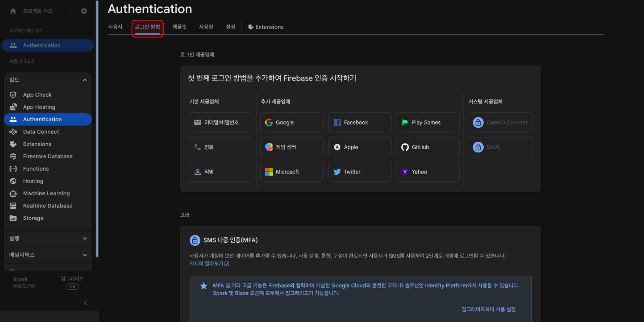This screenshot has height=322, width=644.
Task: Select the 로그인 방법 tab
Action: click(148, 27)
